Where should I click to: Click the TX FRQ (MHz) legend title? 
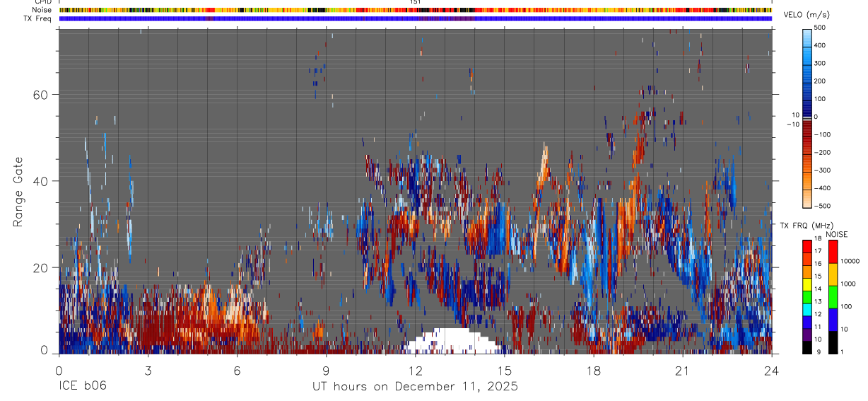[x=807, y=225]
